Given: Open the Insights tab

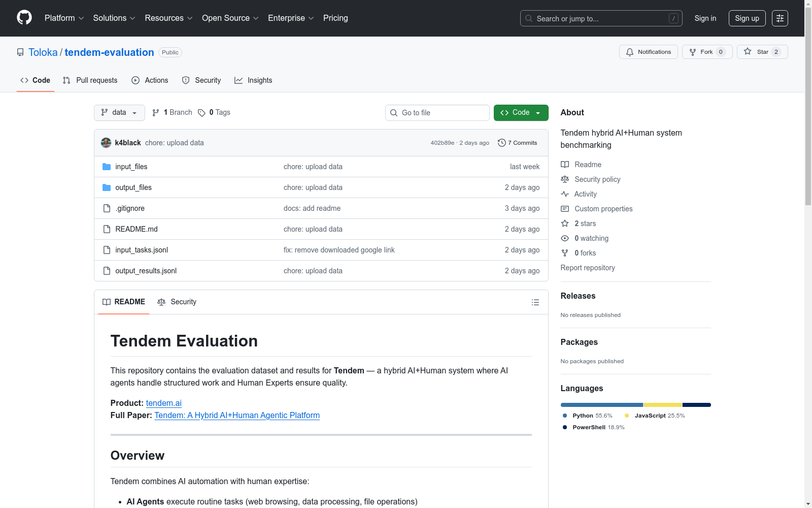Looking at the screenshot, I should [x=253, y=80].
